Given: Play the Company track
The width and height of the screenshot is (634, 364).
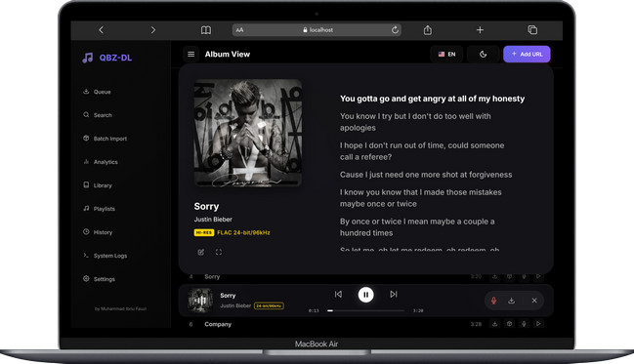Looking at the screenshot, I should tap(538, 324).
